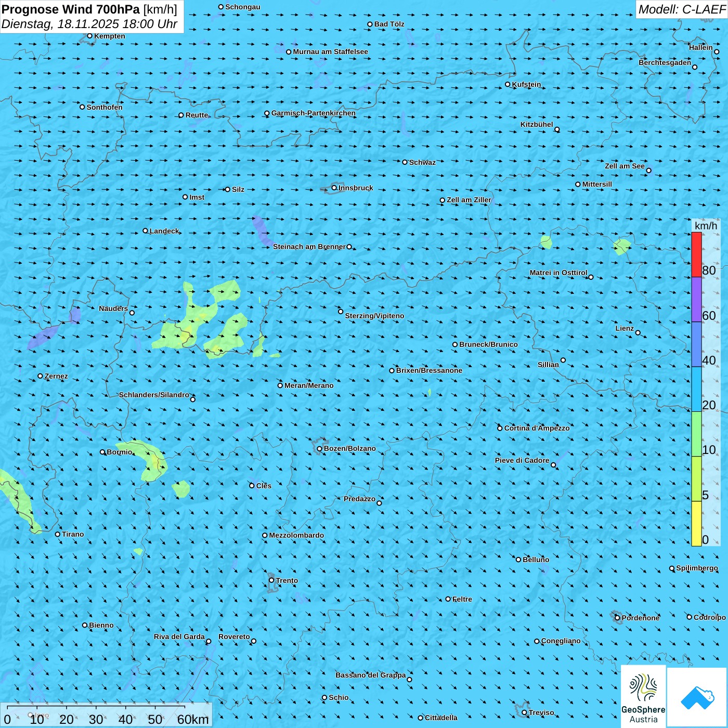The width and height of the screenshot is (728, 728).
Task: Click the Landeck city marker
Action: (x=145, y=231)
